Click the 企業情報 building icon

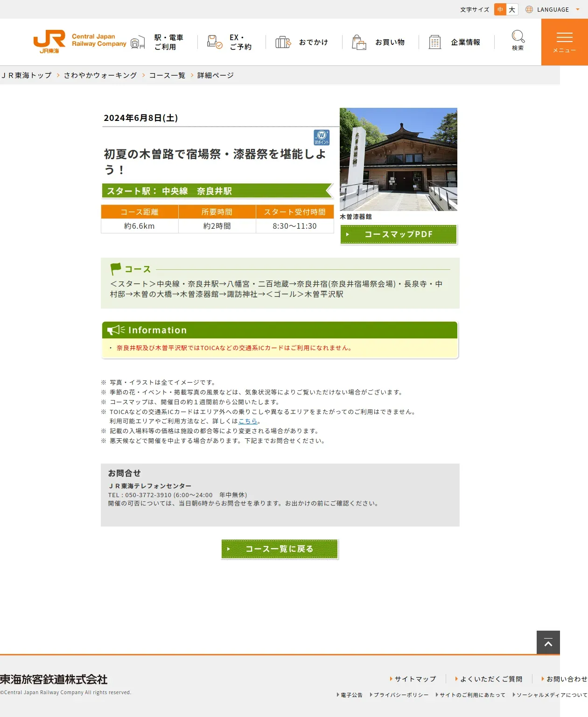[435, 42]
